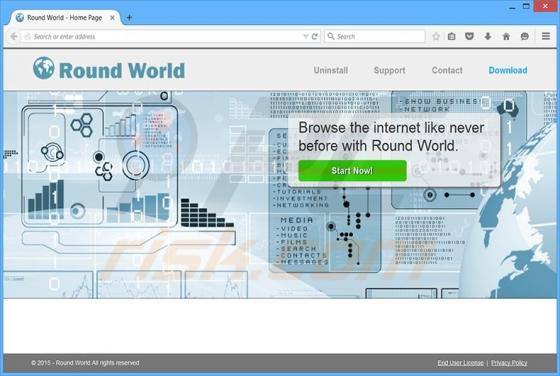The image size is (560, 376).
Task: Open the Privacy Policy link
Action: tap(509, 363)
